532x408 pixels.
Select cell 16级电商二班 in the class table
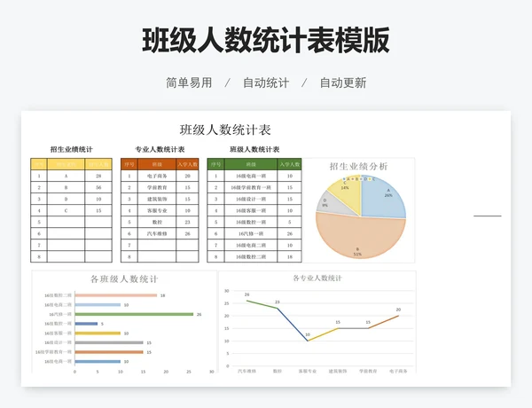click(x=251, y=245)
